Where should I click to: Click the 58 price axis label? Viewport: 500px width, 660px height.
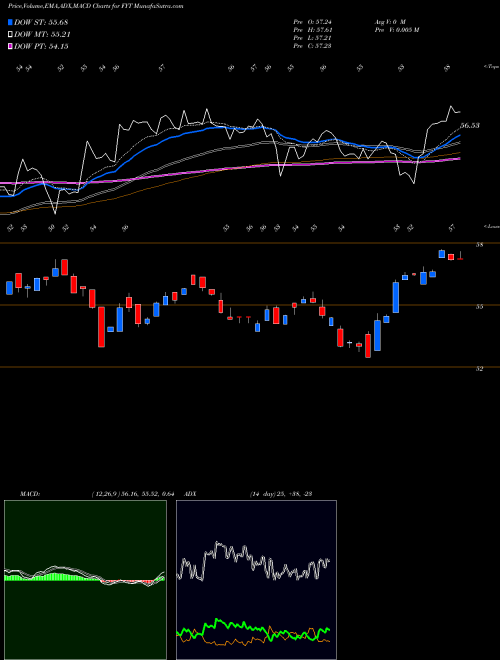click(x=479, y=245)
